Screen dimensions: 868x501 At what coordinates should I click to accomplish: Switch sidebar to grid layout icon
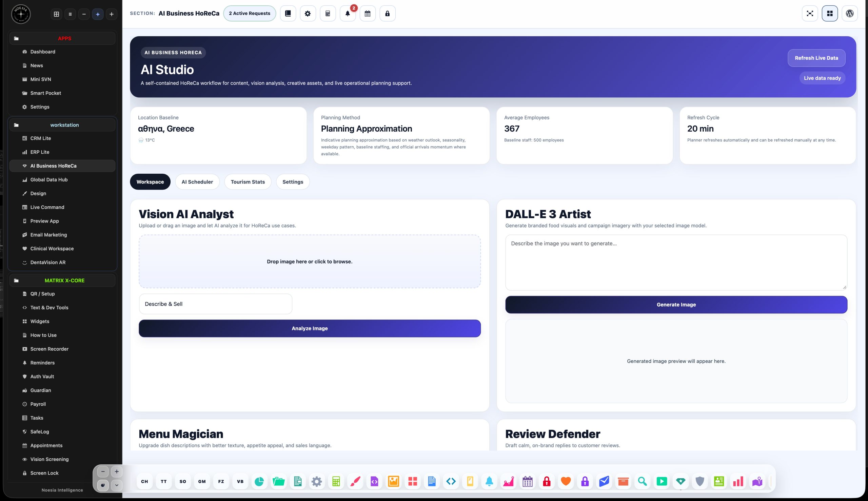pyautogui.click(x=56, y=14)
